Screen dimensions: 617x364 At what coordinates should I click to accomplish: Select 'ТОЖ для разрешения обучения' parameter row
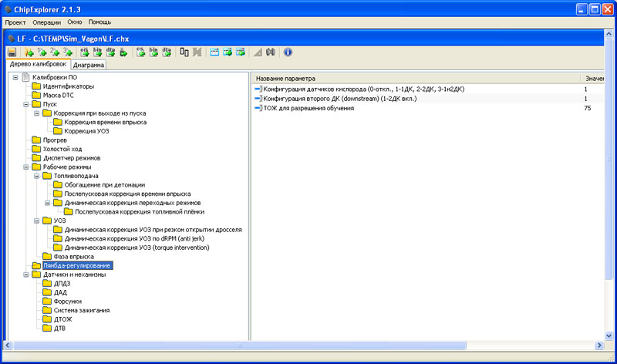(x=308, y=109)
